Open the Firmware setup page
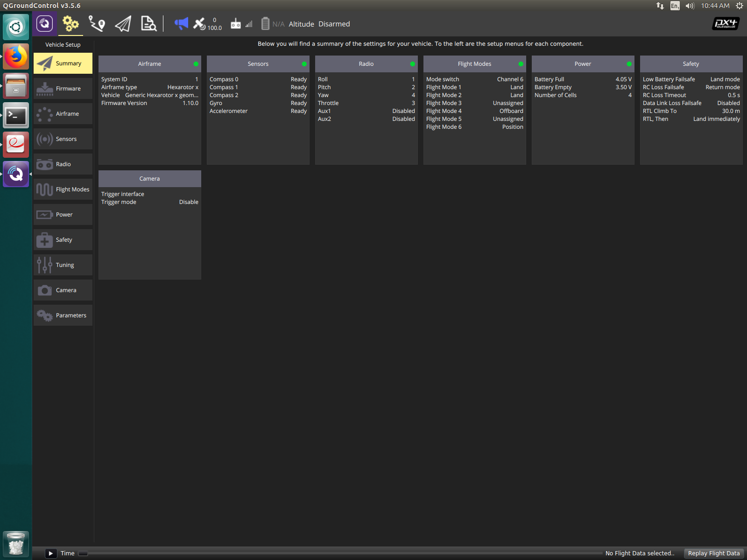Viewport: 747px width, 560px height. click(63, 89)
